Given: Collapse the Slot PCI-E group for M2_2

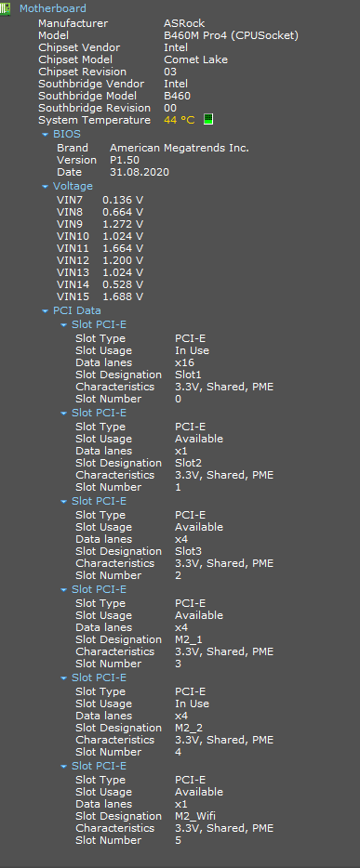Looking at the screenshot, I should 63,678.
